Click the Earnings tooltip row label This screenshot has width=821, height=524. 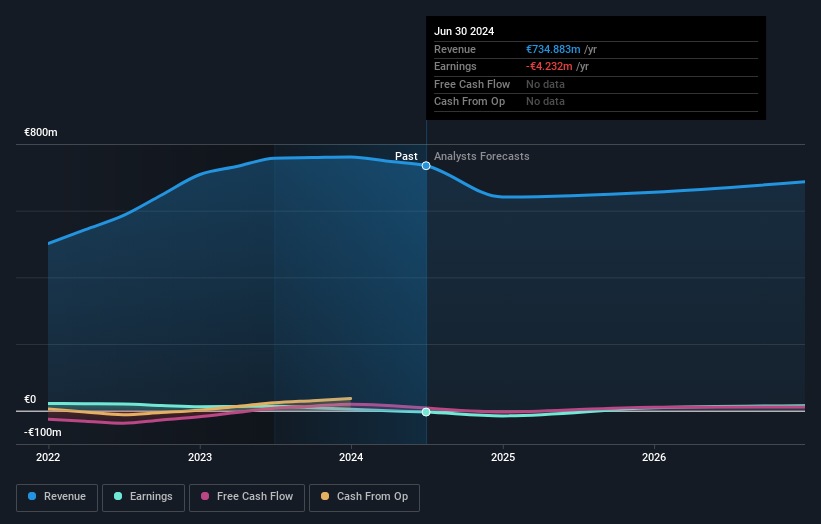click(x=455, y=66)
